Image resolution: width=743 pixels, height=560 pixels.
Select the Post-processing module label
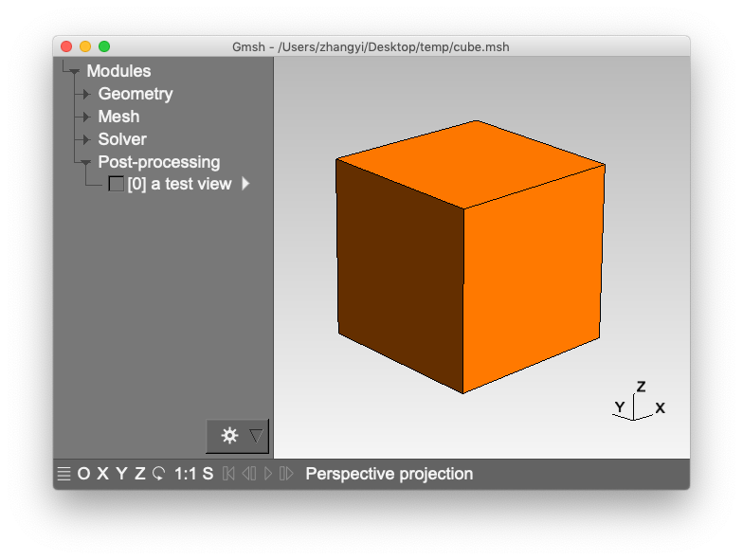(159, 162)
